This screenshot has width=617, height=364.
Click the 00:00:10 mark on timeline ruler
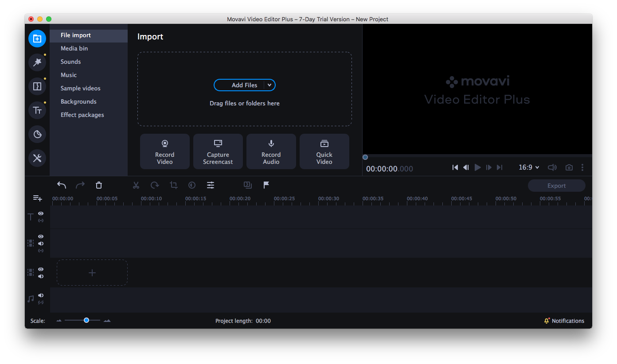tap(151, 199)
